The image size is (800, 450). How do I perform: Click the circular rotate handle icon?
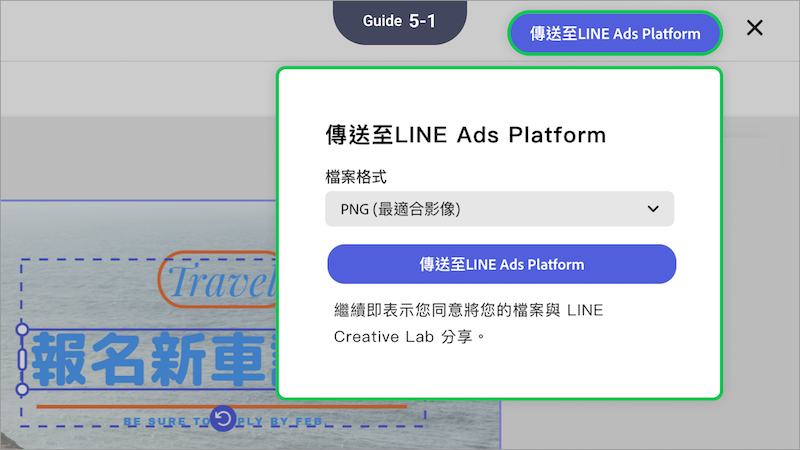[223, 418]
